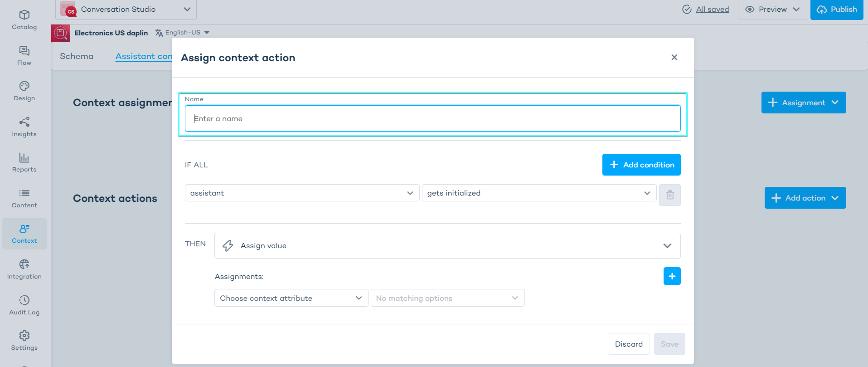Open the Catalog section in sidebar

point(24,20)
